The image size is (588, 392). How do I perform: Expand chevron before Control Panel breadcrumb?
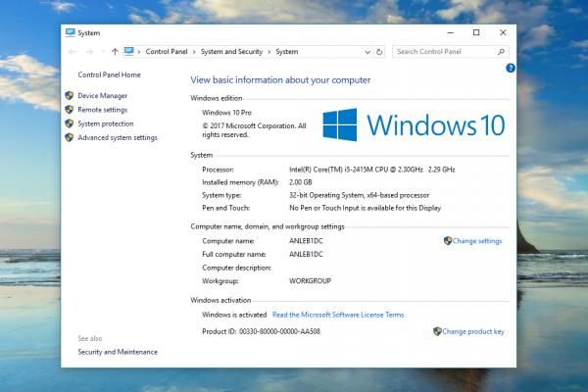139,52
